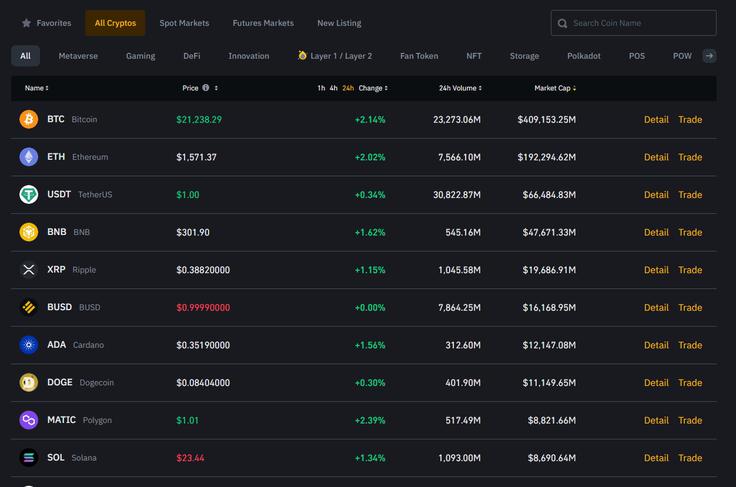The width and height of the screenshot is (736, 487).
Task: Sort by Market Cap column
Action: pos(555,88)
